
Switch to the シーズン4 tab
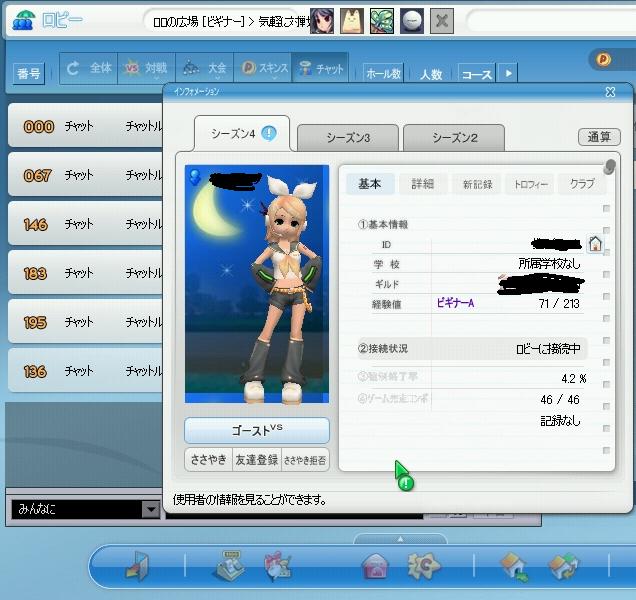tap(242, 133)
